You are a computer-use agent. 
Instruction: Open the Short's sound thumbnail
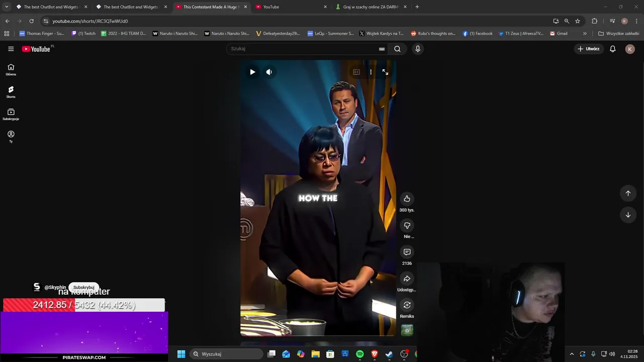(407, 330)
